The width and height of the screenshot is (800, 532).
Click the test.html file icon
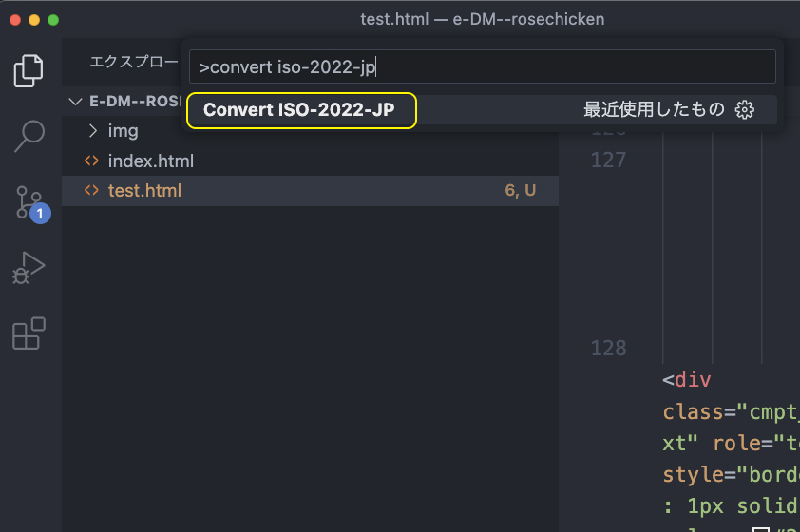91,191
